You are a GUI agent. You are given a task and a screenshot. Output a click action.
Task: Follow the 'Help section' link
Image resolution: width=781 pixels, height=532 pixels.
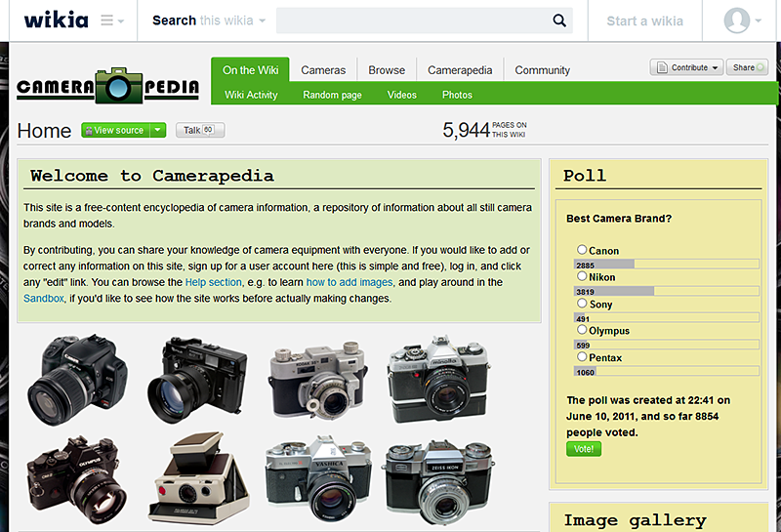click(x=213, y=282)
